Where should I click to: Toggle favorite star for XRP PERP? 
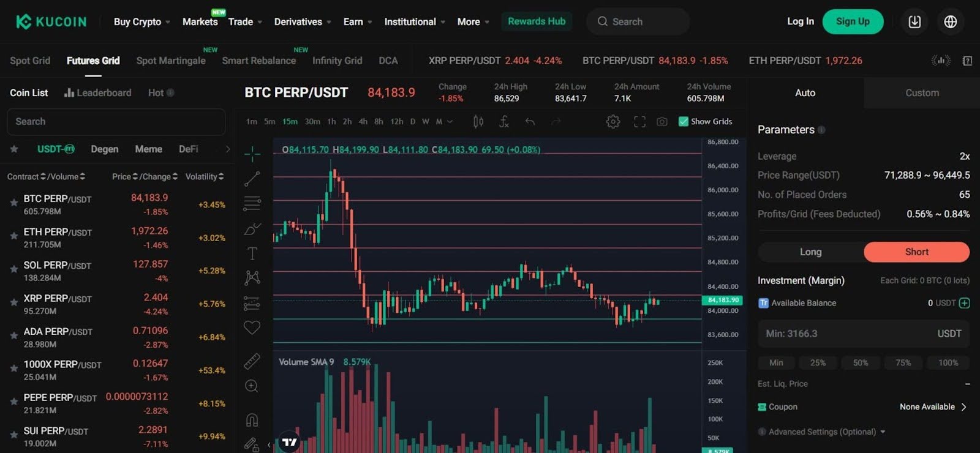[13, 302]
